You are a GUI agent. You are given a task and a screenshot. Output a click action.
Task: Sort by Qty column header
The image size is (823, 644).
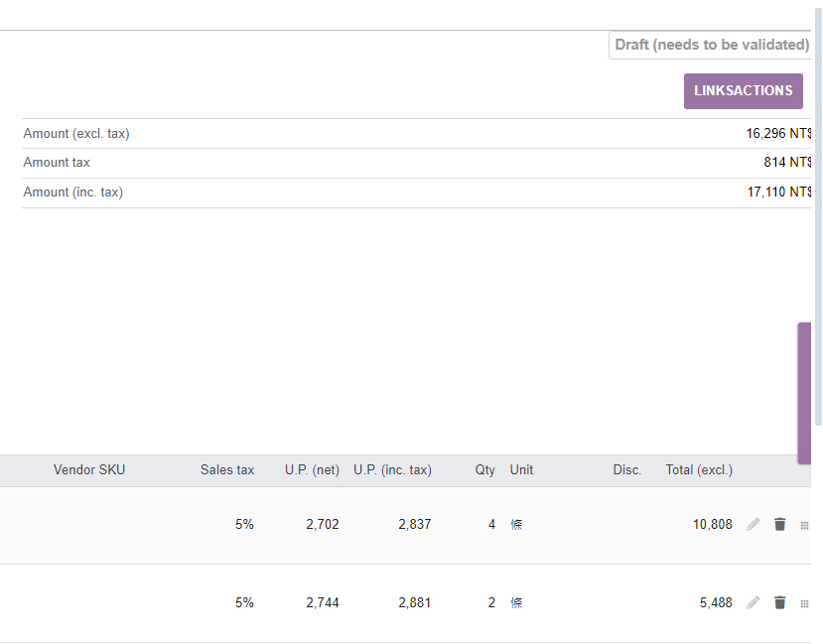tap(485, 470)
